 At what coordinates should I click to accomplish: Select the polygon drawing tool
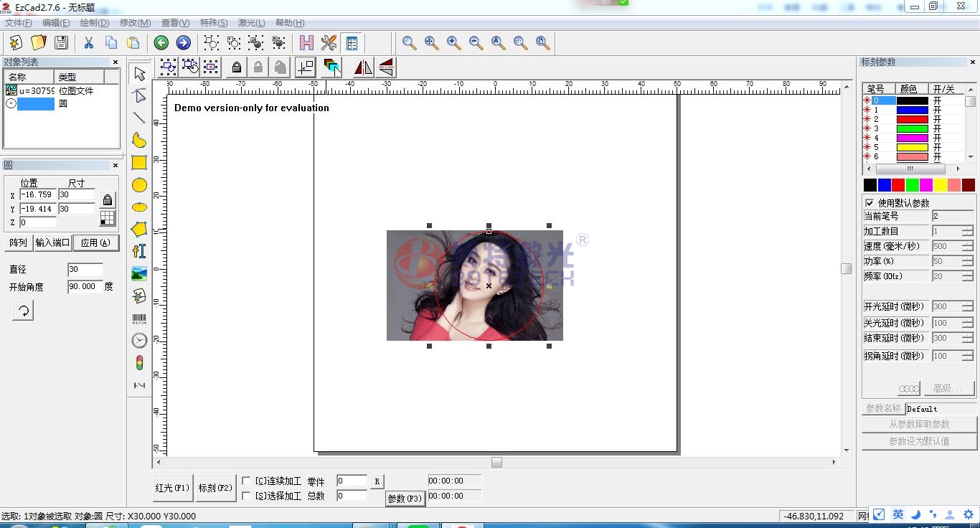click(x=139, y=230)
